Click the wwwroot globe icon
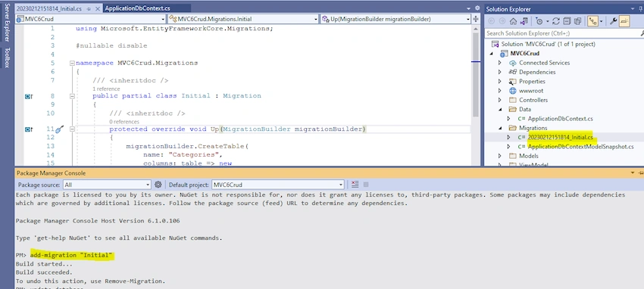Viewport: 644px width, 289px height. pos(512,91)
